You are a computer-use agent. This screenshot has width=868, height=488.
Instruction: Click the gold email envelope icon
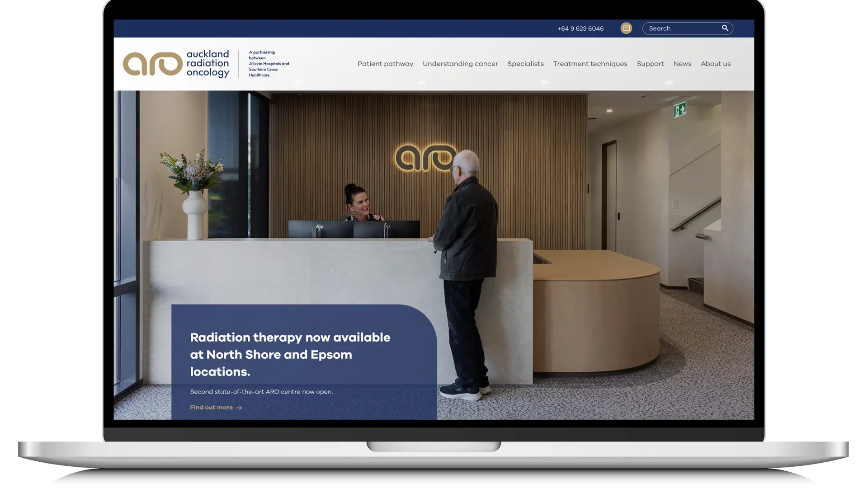pos(626,28)
